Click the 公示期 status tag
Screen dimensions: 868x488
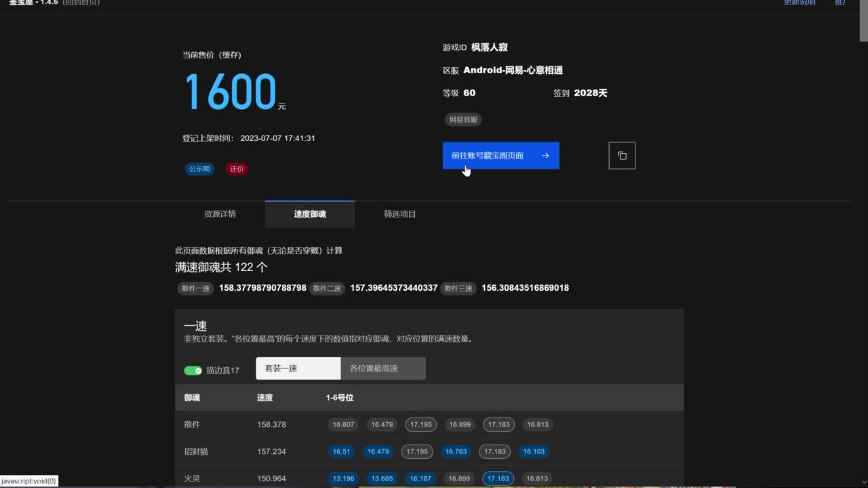(199, 169)
